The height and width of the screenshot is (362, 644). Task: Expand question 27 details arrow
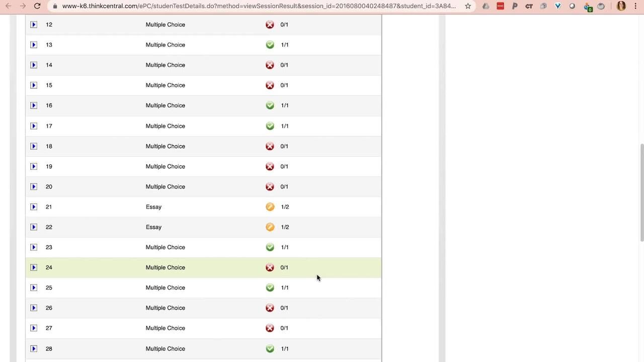click(34, 328)
